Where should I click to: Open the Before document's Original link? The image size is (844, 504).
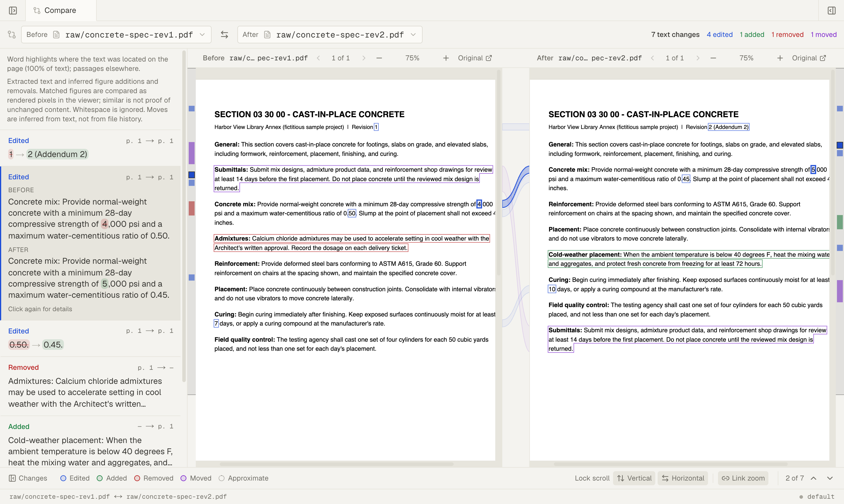[x=475, y=58]
